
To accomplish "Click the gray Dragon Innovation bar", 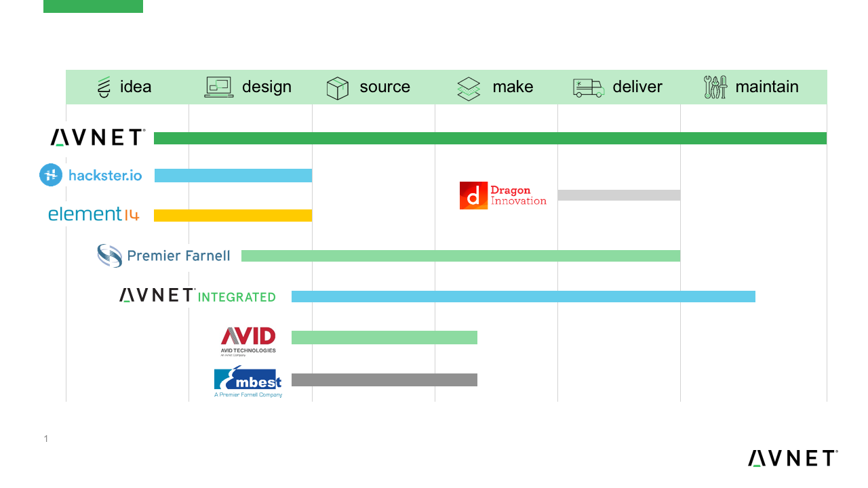I will 618,195.
